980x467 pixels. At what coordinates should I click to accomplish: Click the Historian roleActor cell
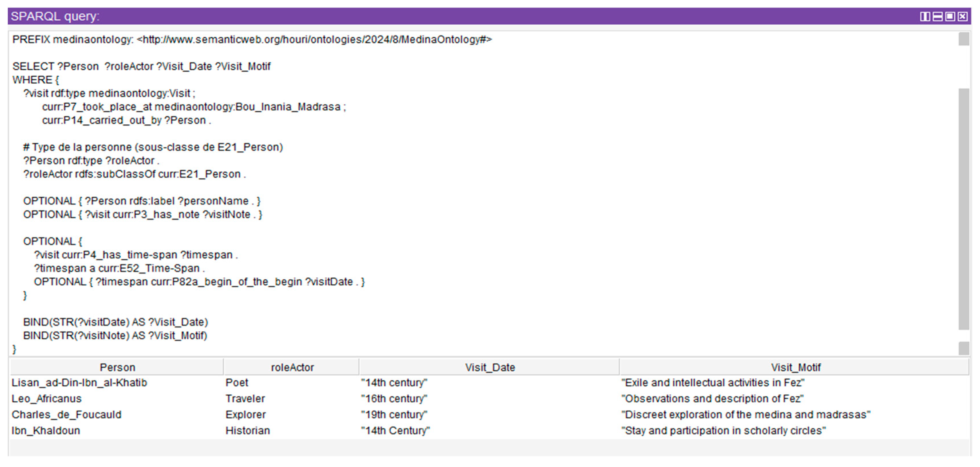coord(248,431)
